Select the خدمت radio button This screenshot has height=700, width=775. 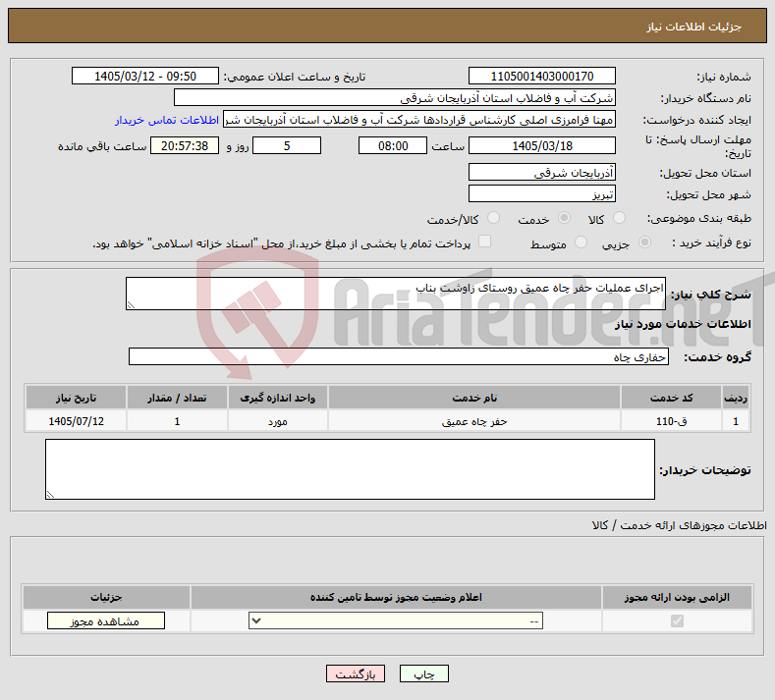tap(564, 218)
